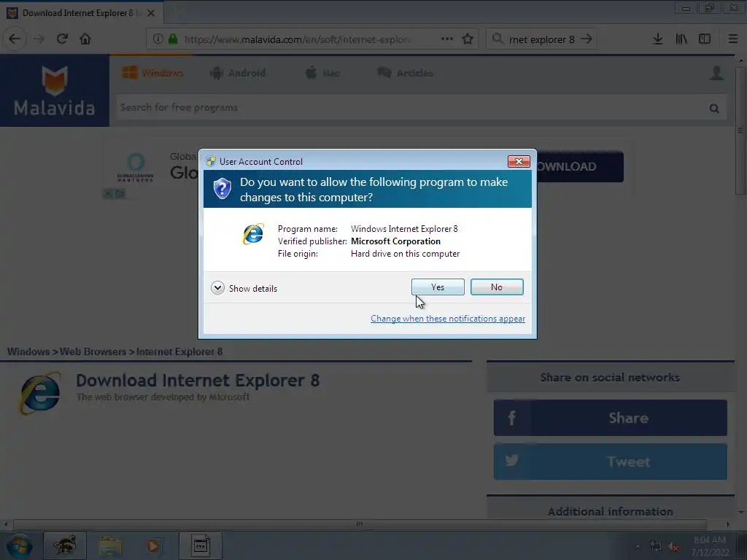
Task: Click the Web Browsers breadcrumb link
Action: click(93, 351)
